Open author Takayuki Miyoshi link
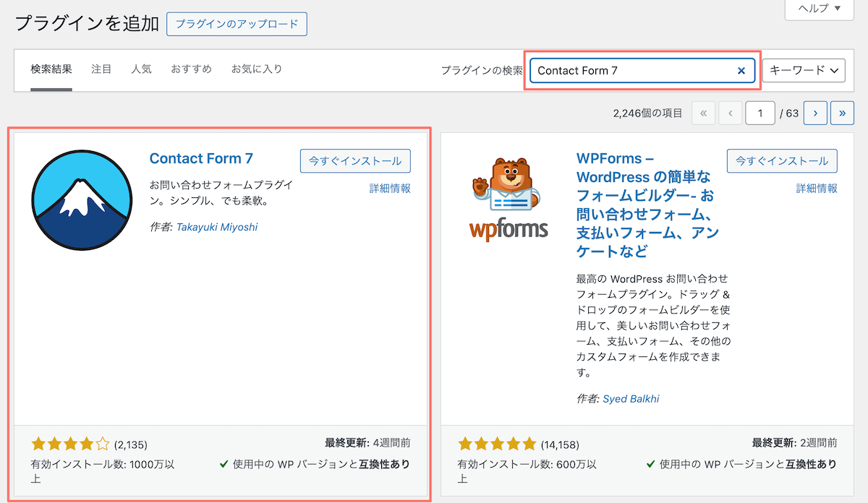Screen dimensions: 868x503 tap(217, 227)
